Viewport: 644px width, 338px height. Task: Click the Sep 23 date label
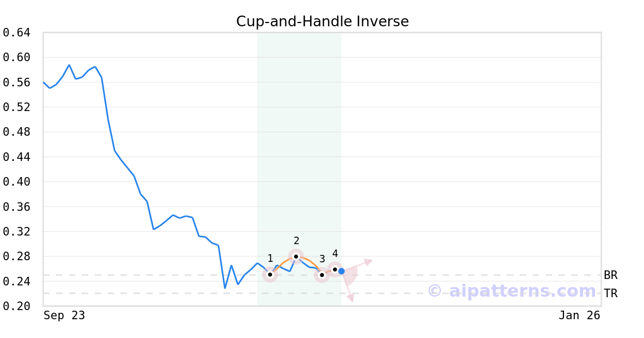(x=64, y=315)
